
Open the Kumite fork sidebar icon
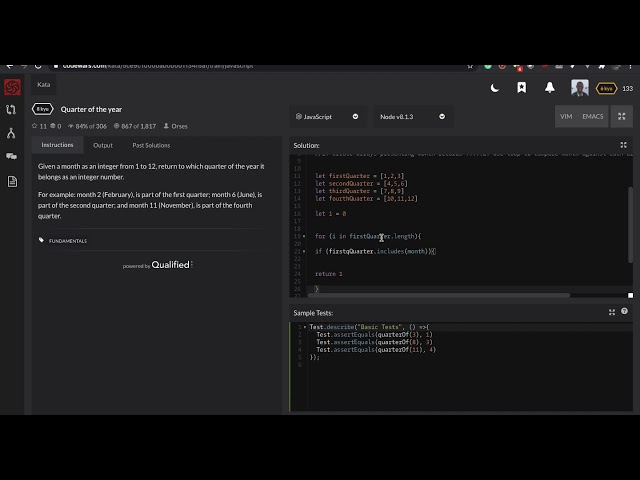11,133
